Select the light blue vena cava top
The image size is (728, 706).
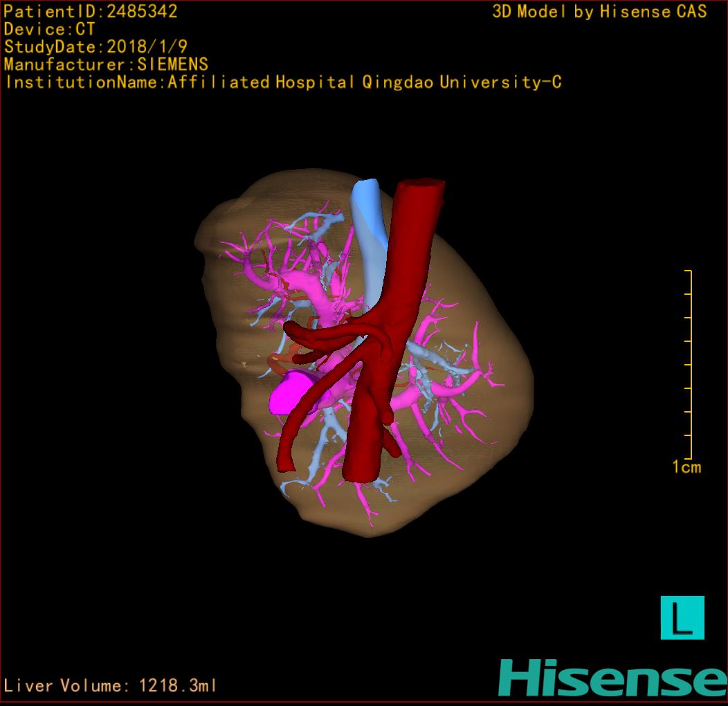tap(365, 201)
